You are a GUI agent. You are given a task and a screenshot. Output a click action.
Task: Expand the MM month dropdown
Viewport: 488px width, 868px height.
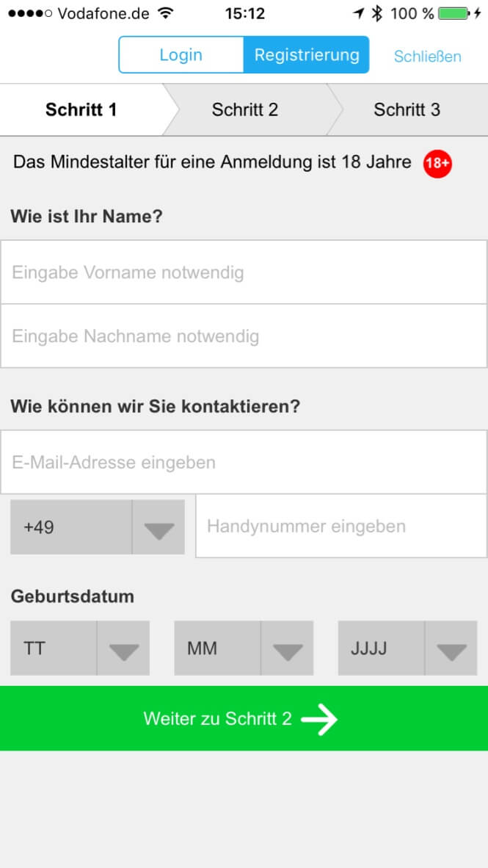pyautogui.click(x=244, y=648)
